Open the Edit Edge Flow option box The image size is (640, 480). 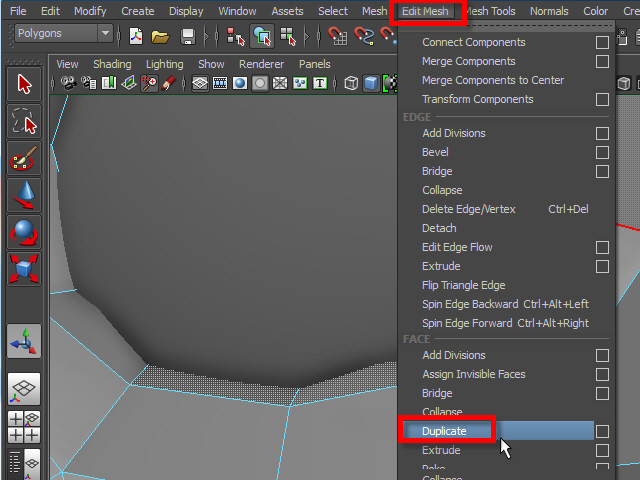602,247
